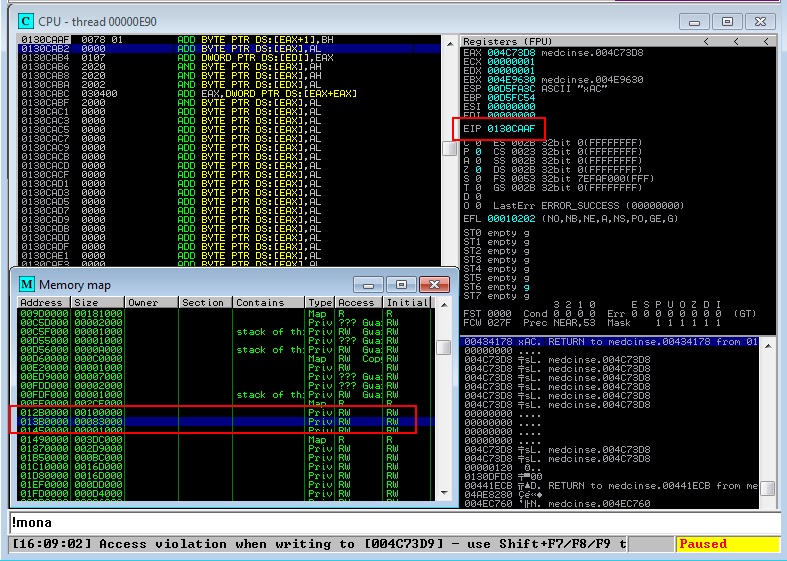Click the Access violation status bar message
Image resolution: width=787 pixels, height=561 pixels.
click(319, 544)
